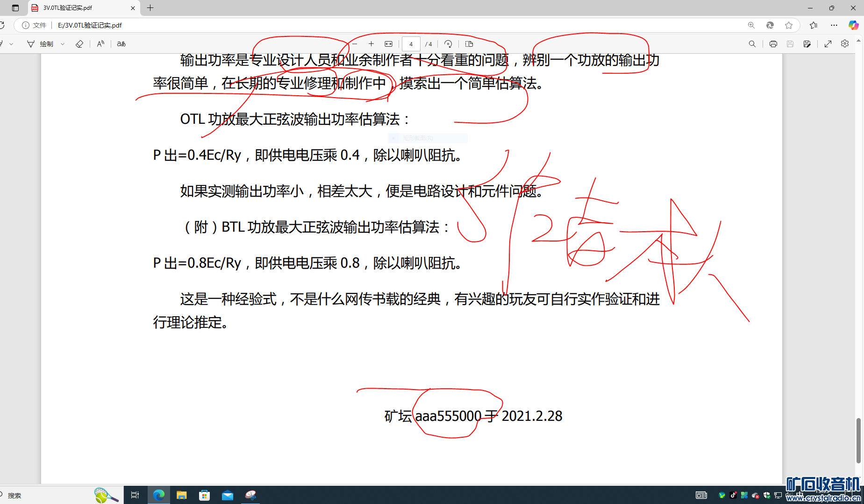Viewport: 864px width, 504px height.
Task: Open a new browser tab
Action: 150,8
